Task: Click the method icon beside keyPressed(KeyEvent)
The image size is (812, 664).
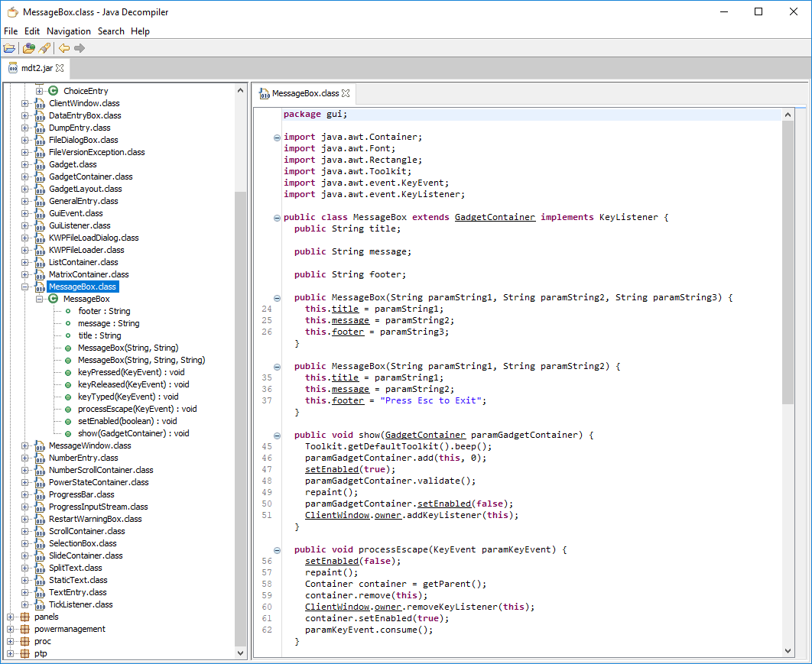Action: pyautogui.click(x=70, y=372)
